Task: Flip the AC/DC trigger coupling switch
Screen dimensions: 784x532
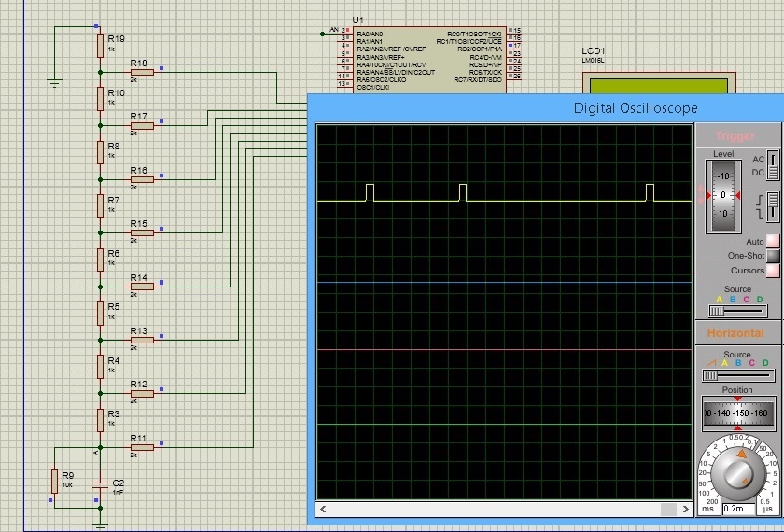Action: (x=773, y=166)
